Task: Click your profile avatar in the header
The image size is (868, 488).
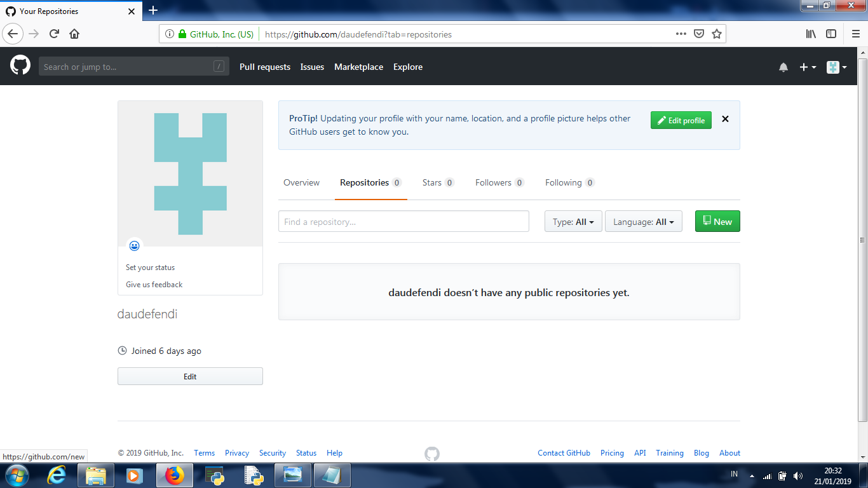Action: click(x=832, y=67)
